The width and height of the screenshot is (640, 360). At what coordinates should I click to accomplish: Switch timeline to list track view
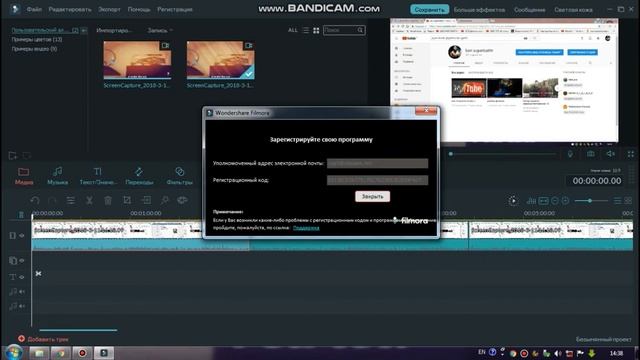click(x=618, y=200)
